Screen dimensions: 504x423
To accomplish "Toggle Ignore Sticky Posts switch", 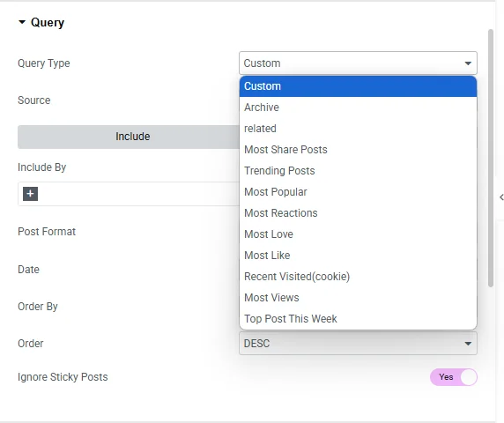I will (x=454, y=377).
